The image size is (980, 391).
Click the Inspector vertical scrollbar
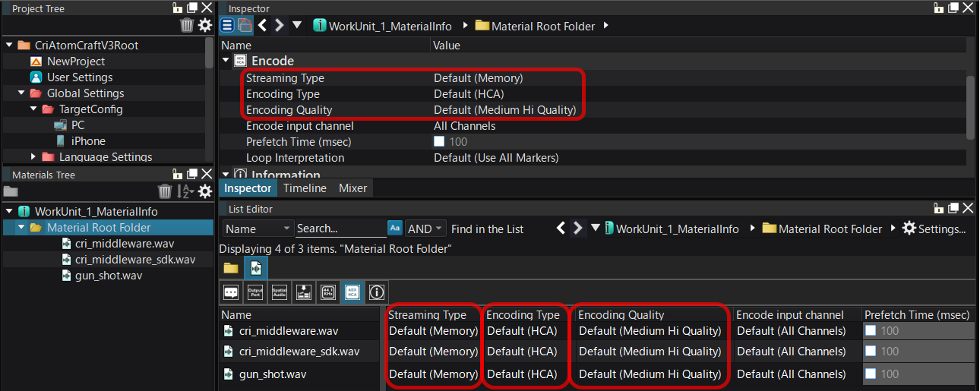pos(969,106)
